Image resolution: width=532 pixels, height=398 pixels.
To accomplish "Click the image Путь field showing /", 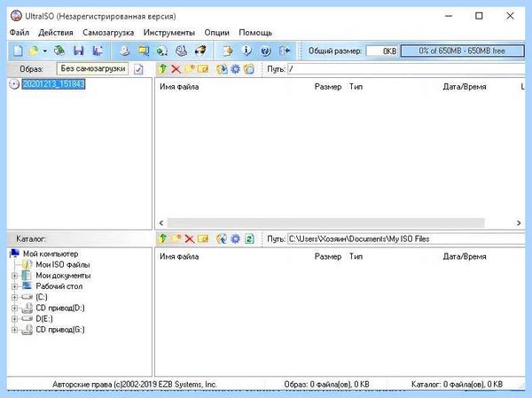I will pyautogui.click(x=406, y=69).
